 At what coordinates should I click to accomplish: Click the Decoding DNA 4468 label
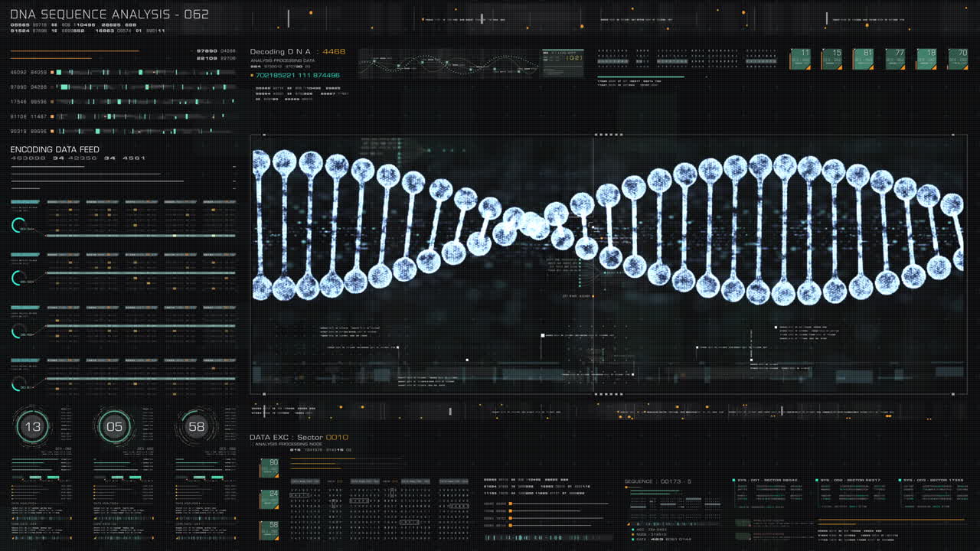299,51
